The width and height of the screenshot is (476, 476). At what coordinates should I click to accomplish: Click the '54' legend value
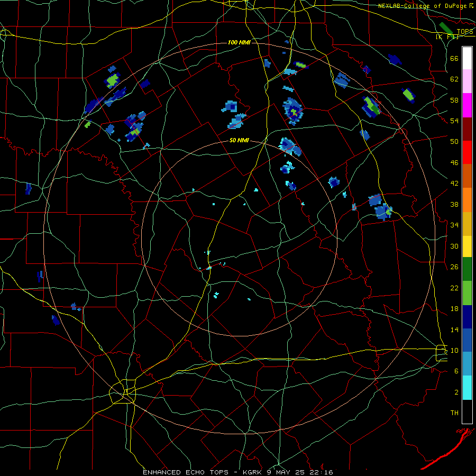(x=454, y=121)
